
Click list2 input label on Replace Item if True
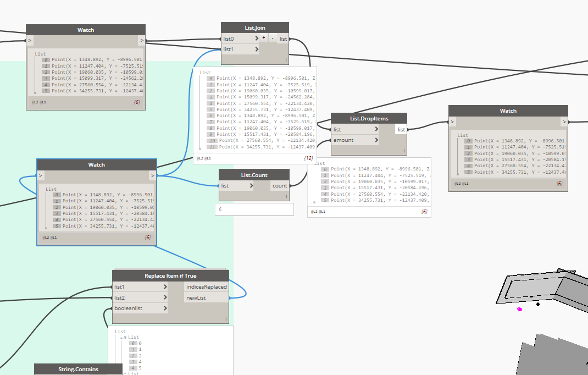[x=120, y=297]
